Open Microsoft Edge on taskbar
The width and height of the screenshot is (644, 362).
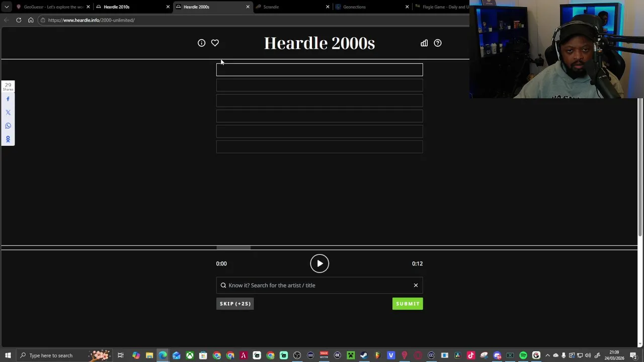click(163, 355)
